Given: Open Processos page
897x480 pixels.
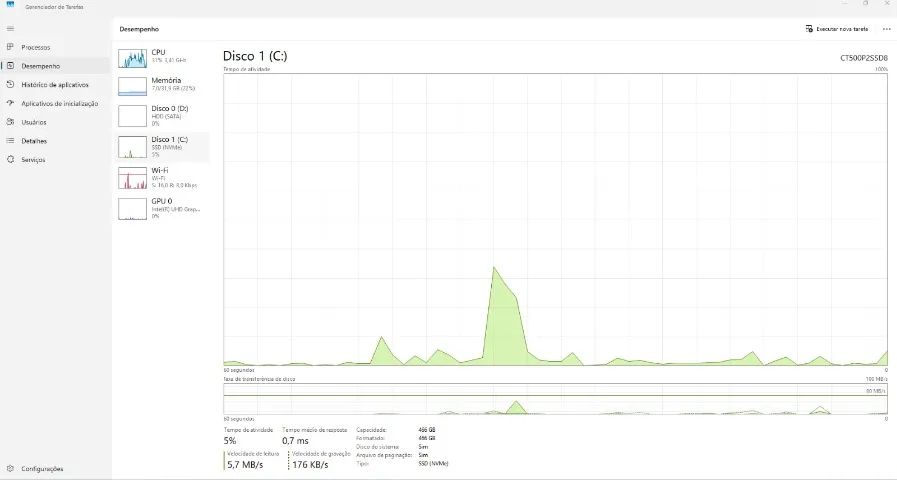Looking at the screenshot, I should tap(54, 47).
